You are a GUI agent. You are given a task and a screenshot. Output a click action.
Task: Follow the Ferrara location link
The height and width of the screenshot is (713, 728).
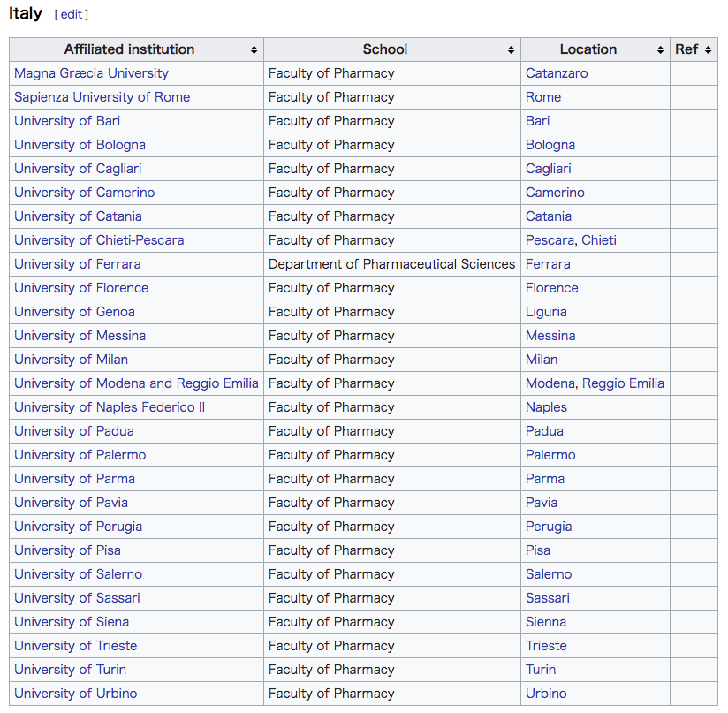pos(548,263)
